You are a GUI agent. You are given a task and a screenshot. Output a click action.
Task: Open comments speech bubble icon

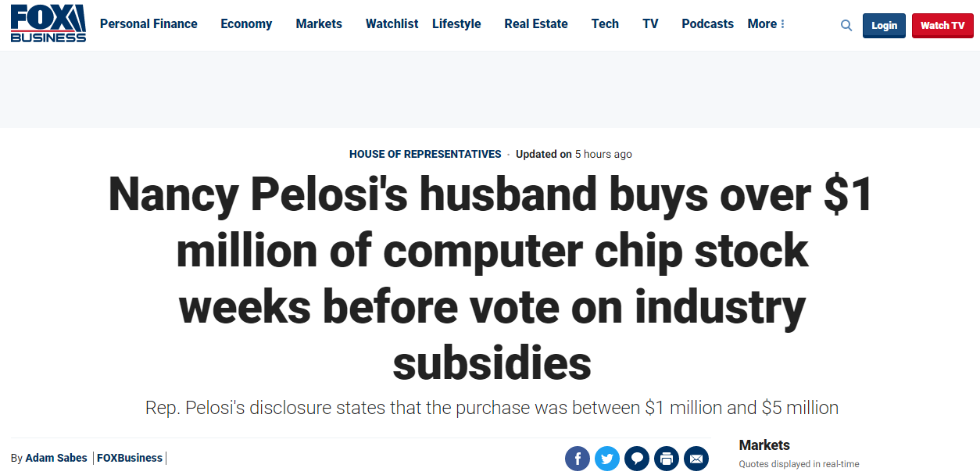(x=637, y=459)
